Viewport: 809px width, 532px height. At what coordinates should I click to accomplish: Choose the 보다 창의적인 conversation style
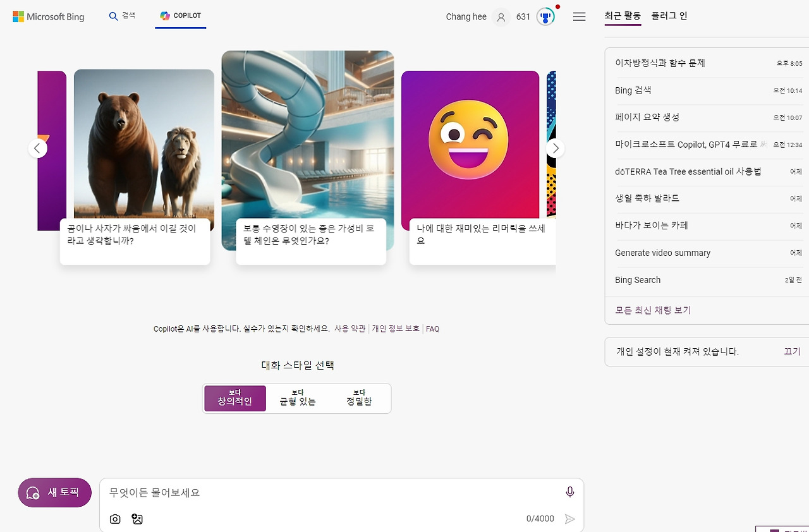pos(235,398)
